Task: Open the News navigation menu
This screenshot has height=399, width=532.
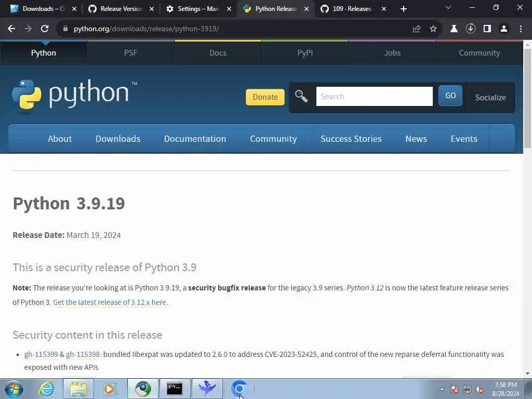Action: coord(416,139)
